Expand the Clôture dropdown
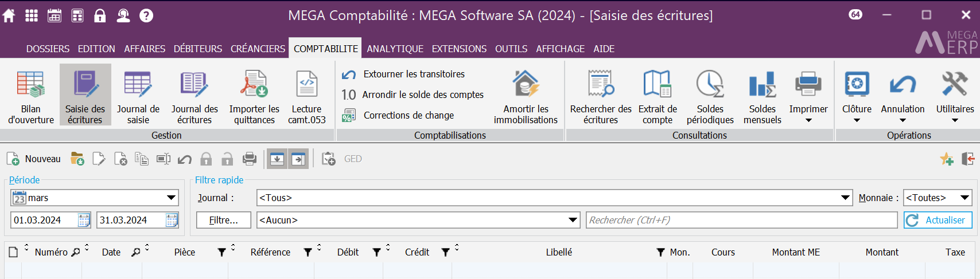 click(x=857, y=120)
